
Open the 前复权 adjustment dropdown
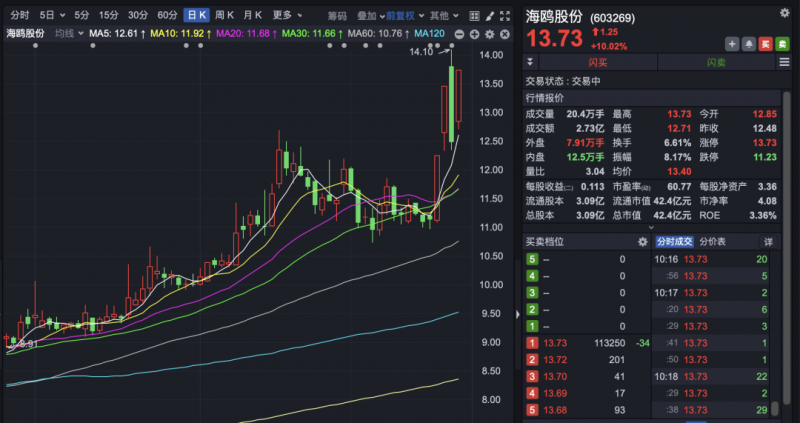point(403,15)
